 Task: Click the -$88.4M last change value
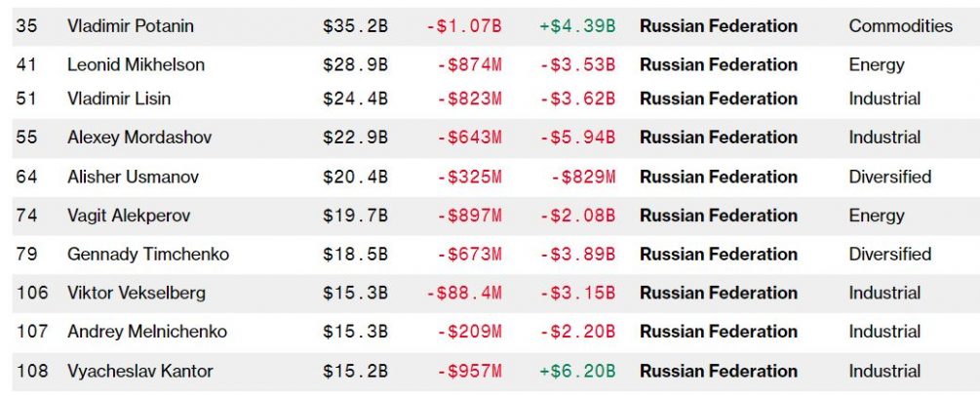(x=464, y=293)
